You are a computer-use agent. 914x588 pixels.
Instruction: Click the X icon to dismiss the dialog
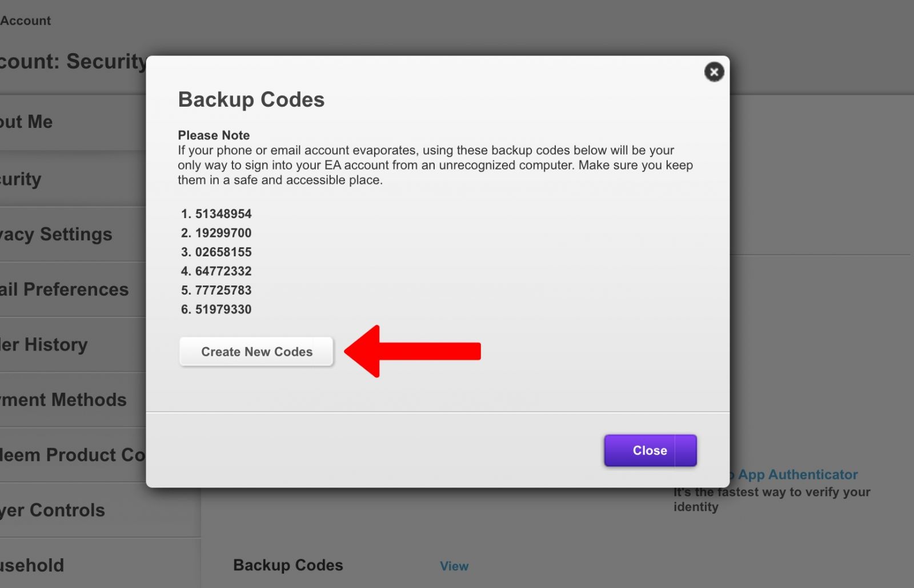(713, 72)
